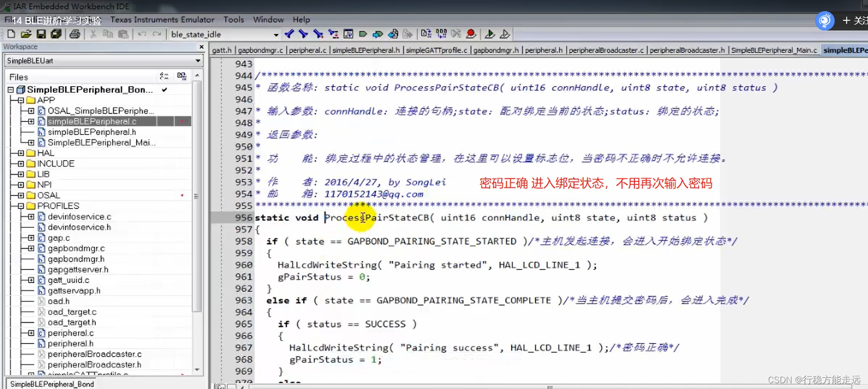Expand the INCLUDE folder
The height and width of the screenshot is (389, 868).
21,164
